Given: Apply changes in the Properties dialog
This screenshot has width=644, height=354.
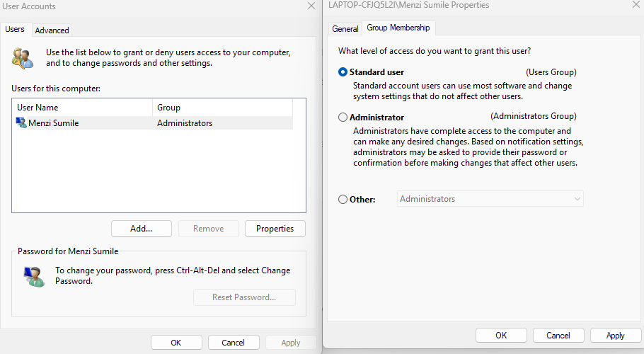Looking at the screenshot, I should point(615,335).
